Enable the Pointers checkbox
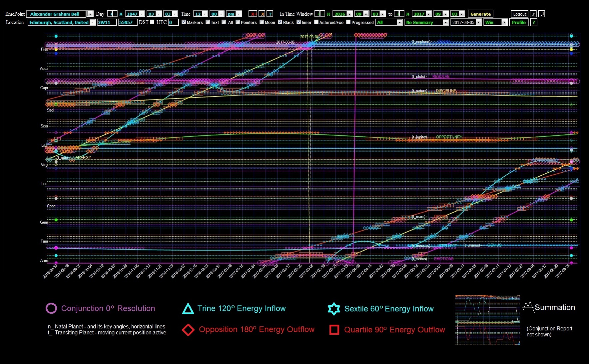Image resolution: width=589 pixels, height=364 pixels. pos(238,22)
